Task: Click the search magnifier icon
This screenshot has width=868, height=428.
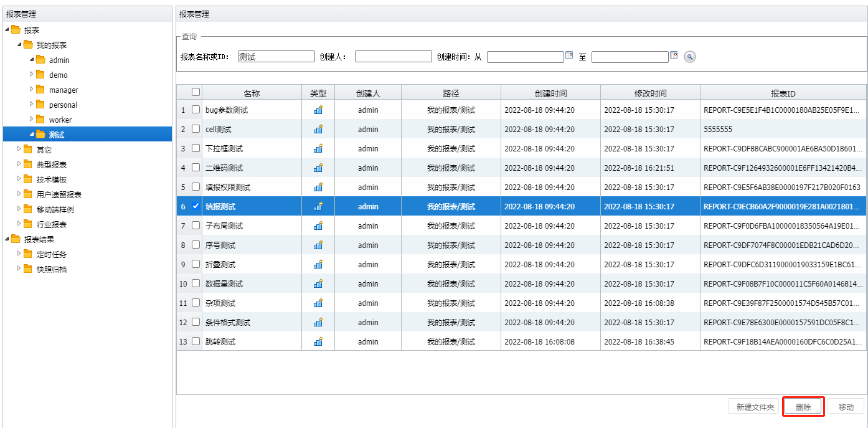Action: point(689,57)
